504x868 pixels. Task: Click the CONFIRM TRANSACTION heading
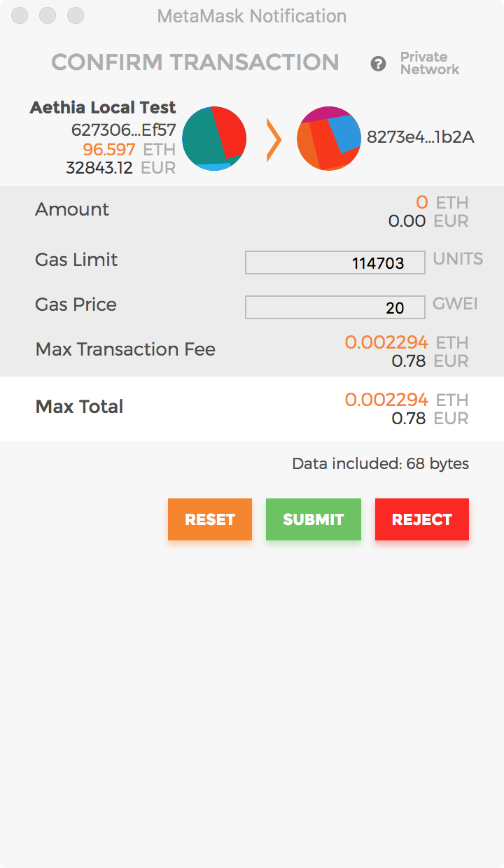click(x=195, y=62)
